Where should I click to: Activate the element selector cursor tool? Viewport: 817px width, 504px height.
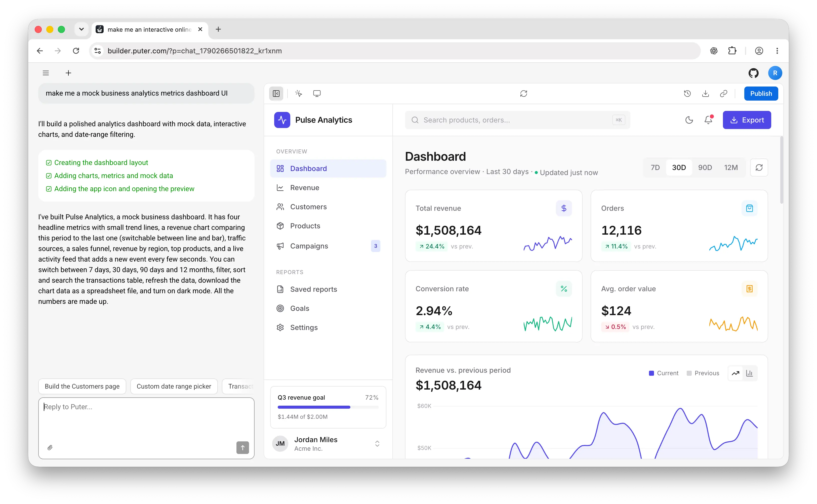[299, 93]
